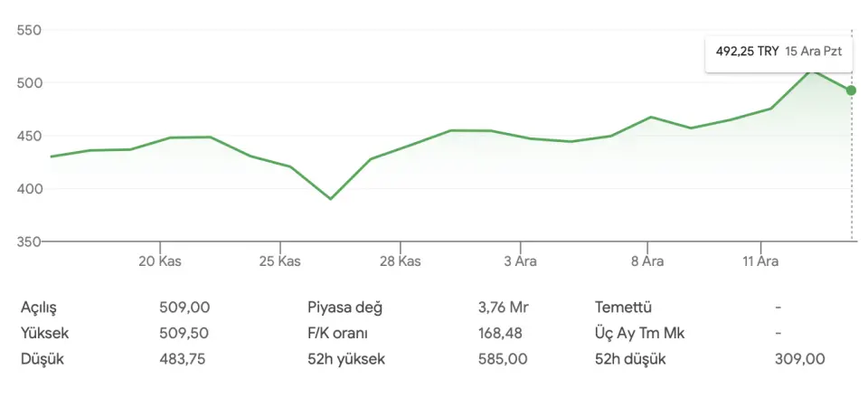
Task: Pick the 3 Ara date on the axis
Action: pyautogui.click(x=521, y=261)
